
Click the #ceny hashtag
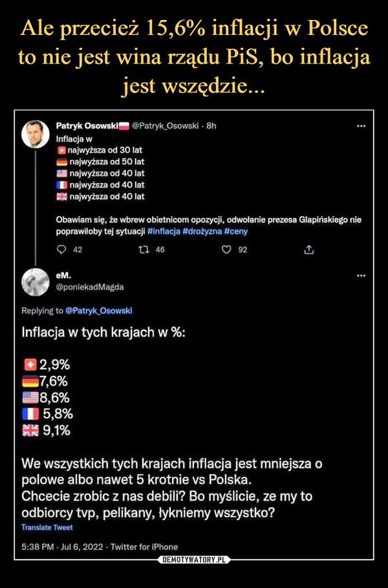pos(238,231)
